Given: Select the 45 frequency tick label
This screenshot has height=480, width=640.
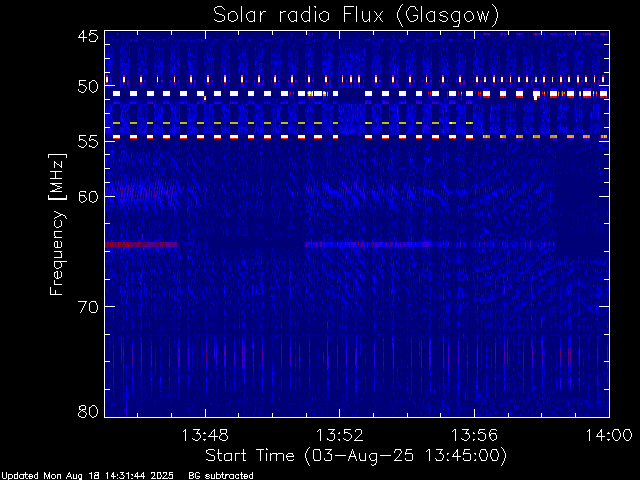Looking at the screenshot, I should pos(88,36).
